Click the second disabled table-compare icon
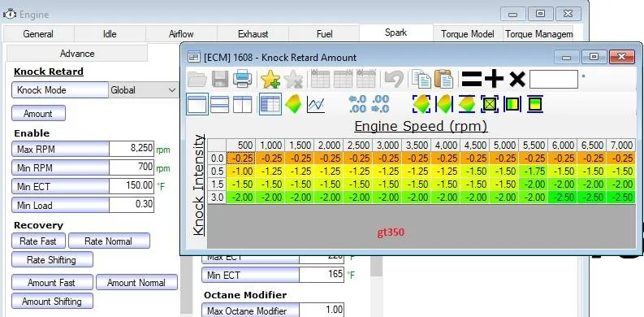This screenshot has height=317, width=644. click(x=344, y=79)
